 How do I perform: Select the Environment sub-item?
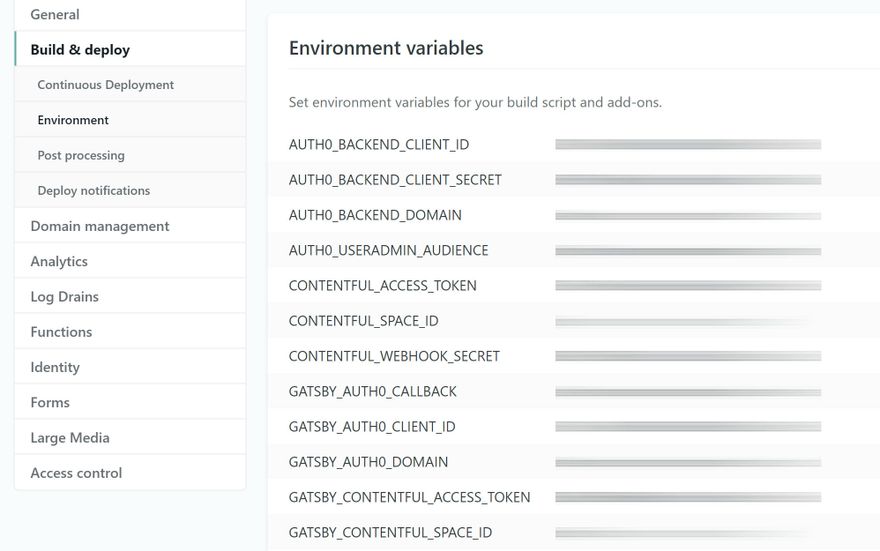tap(73, 120)
